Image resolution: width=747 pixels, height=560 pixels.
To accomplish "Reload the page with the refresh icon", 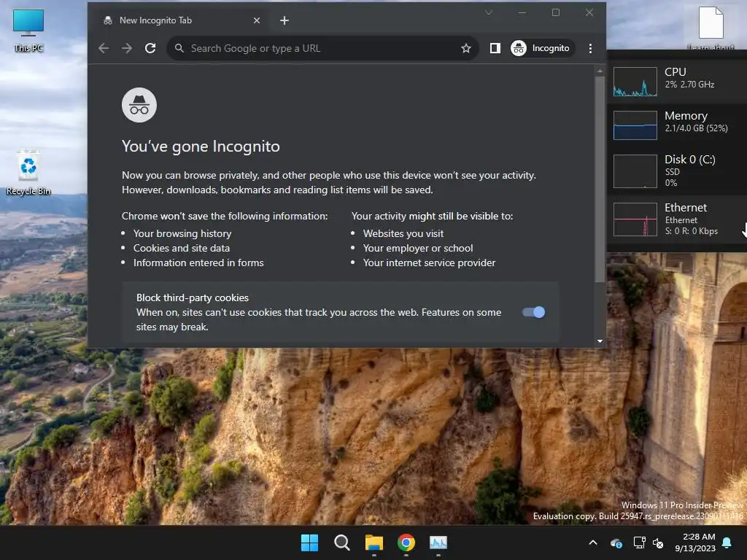I will pos(150,48).
